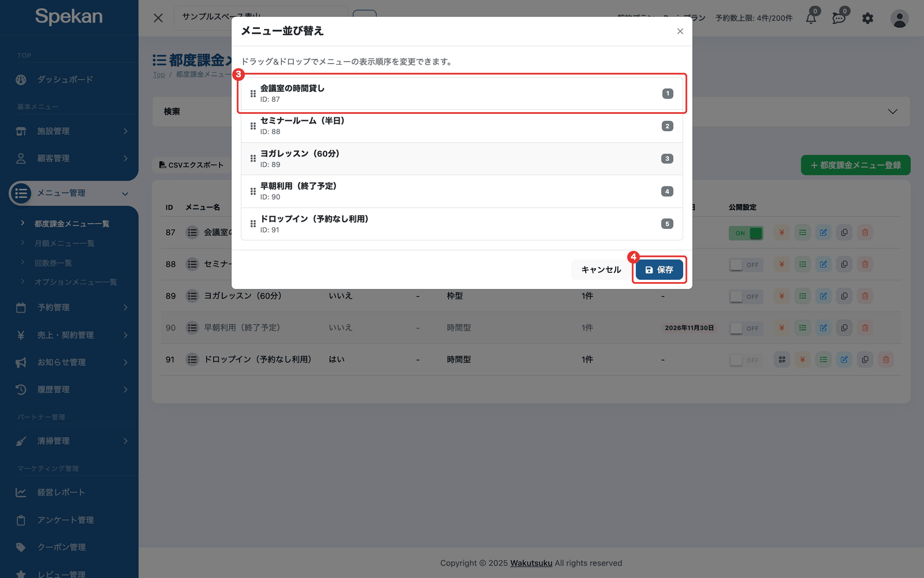
Task: Close the メニュー並び替え dialog
Action: click(x=680, y=31)
